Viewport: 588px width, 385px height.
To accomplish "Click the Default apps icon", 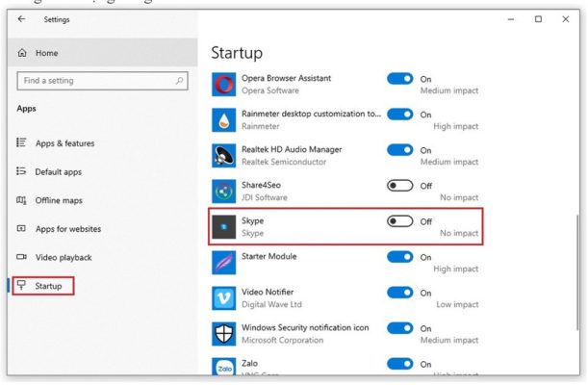I will pos(21,171).
